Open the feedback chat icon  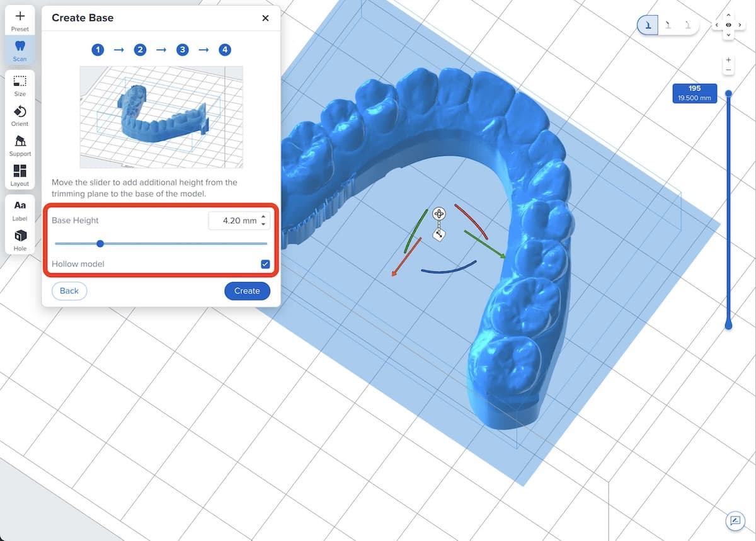(x=734, y=520)
